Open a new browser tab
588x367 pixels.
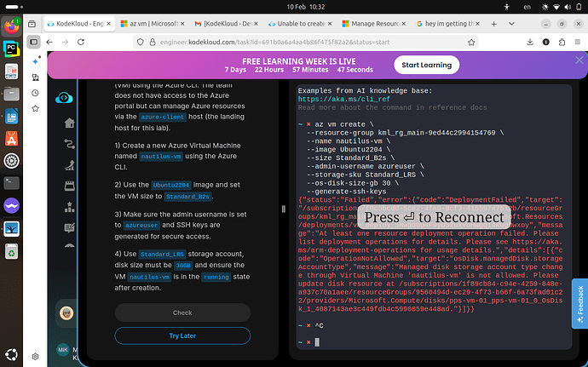tap(494, 24)
